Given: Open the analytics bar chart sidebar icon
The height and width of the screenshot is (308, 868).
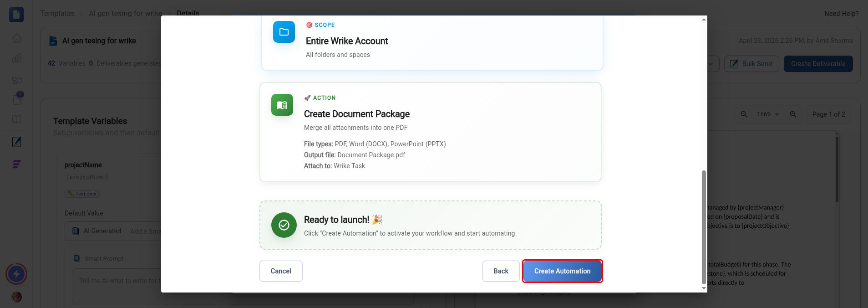Looking at the screenshot, I should (17, 58).
